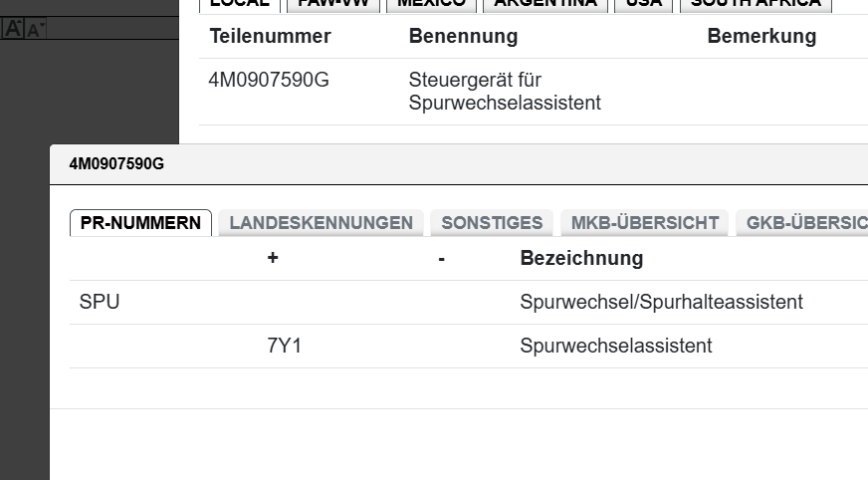
Task: Increase font size with larger A icon
Action: (x=12, y=29)
